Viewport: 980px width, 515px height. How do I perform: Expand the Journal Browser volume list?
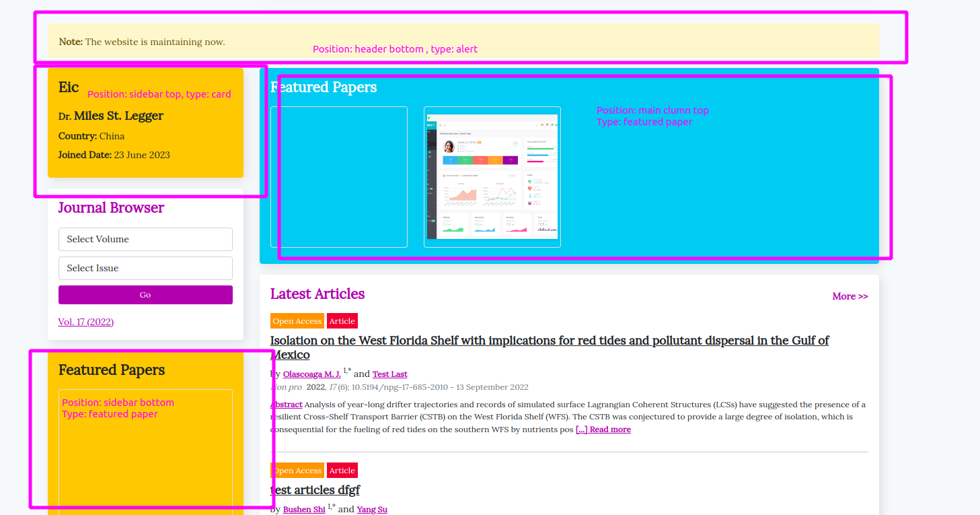coord(145,239)
